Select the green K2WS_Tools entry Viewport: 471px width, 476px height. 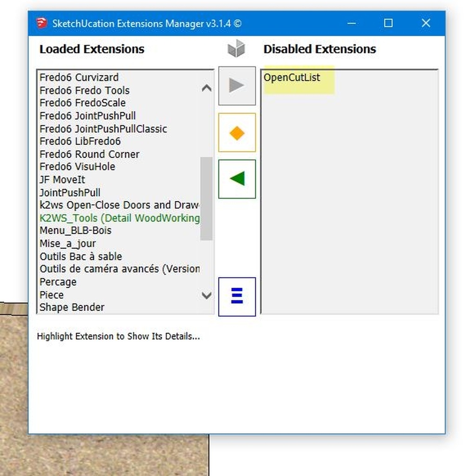(x=119, y=218)
